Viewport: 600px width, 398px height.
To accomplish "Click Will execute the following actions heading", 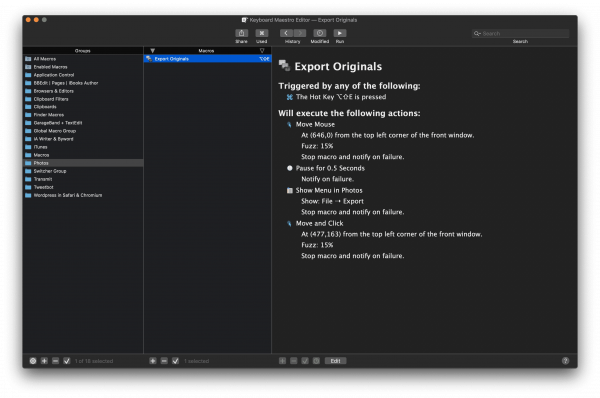I will tap(349, 113).
